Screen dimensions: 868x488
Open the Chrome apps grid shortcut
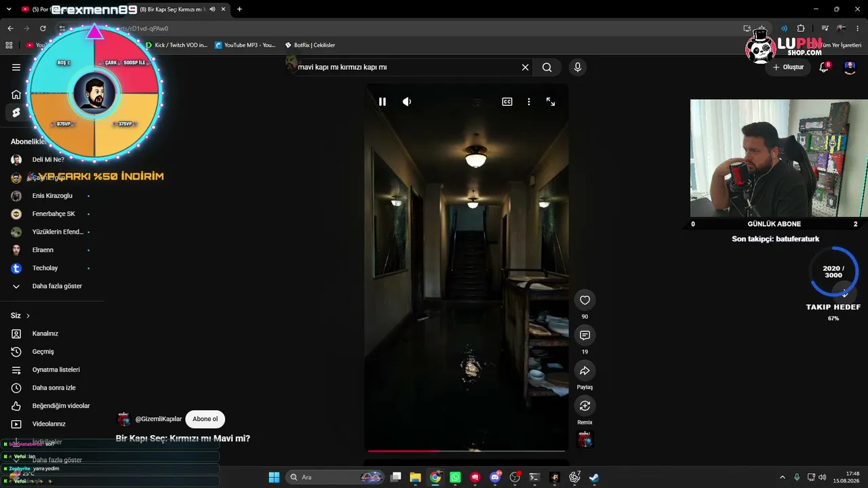(x=9, y=45)
